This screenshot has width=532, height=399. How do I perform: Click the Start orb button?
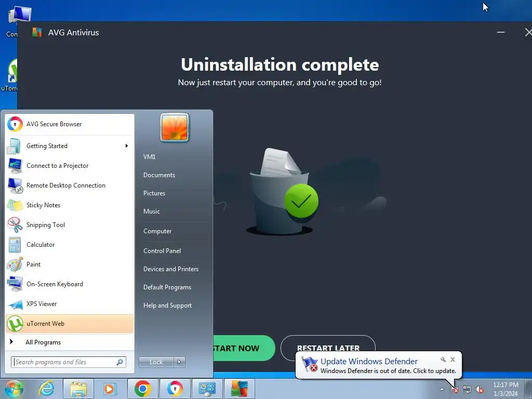point(14,389)
